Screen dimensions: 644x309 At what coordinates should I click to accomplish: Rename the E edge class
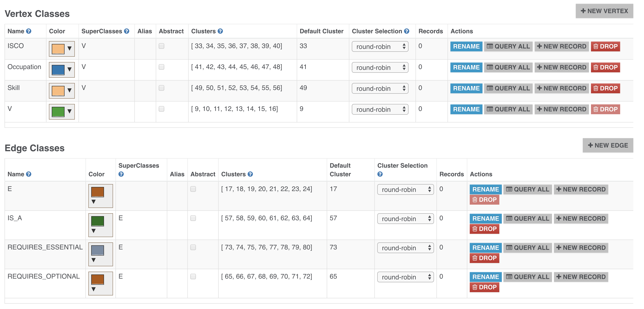coord(486,189)
